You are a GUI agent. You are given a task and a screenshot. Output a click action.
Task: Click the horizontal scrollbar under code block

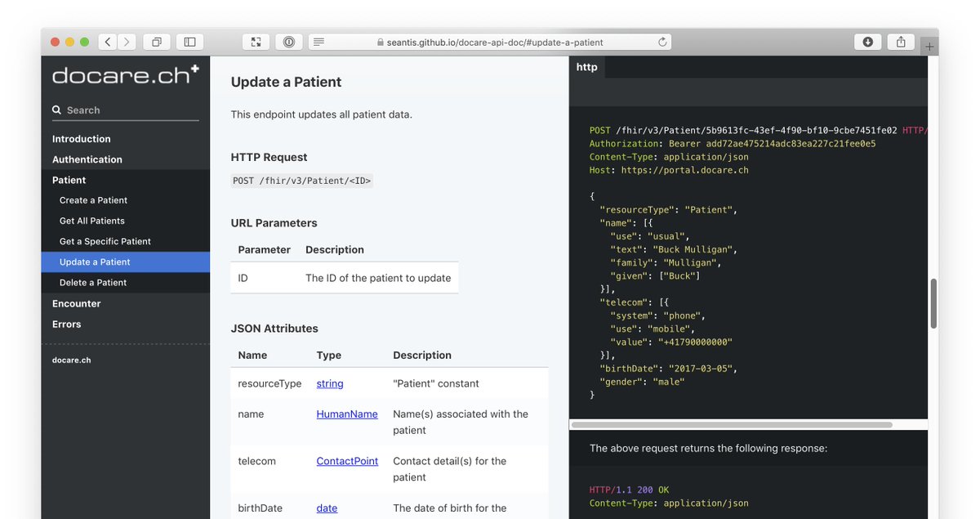click(x=732, y=425)
